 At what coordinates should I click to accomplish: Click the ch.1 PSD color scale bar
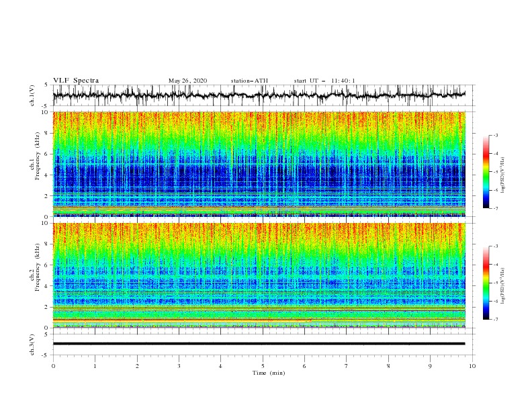coord(486,172)
